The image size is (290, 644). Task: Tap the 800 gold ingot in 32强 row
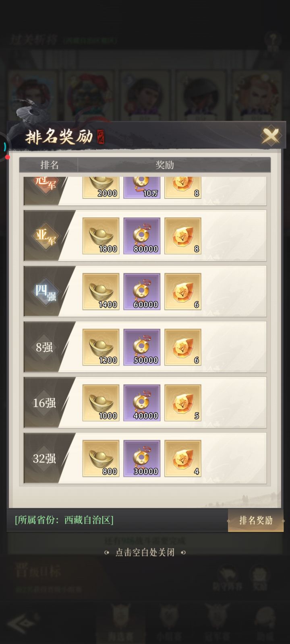coord(101,458)
